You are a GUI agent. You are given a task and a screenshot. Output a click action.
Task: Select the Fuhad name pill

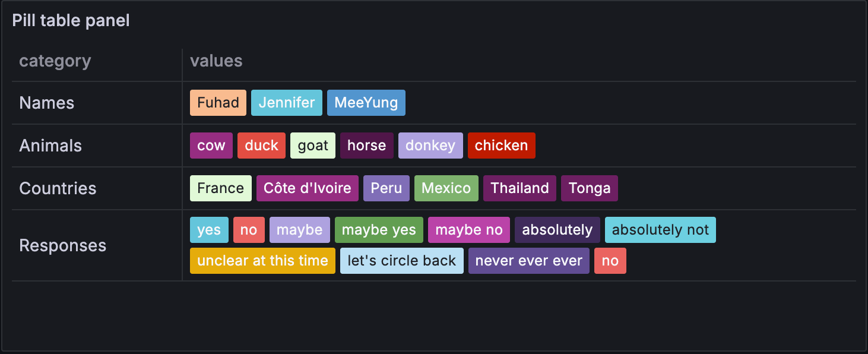(x=218, y=103)
